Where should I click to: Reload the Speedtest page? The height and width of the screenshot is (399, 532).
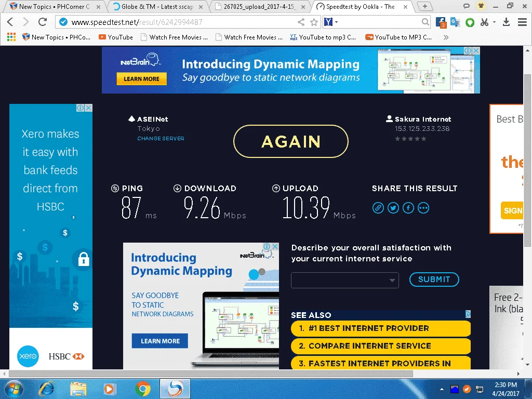[x=43, y=22]
